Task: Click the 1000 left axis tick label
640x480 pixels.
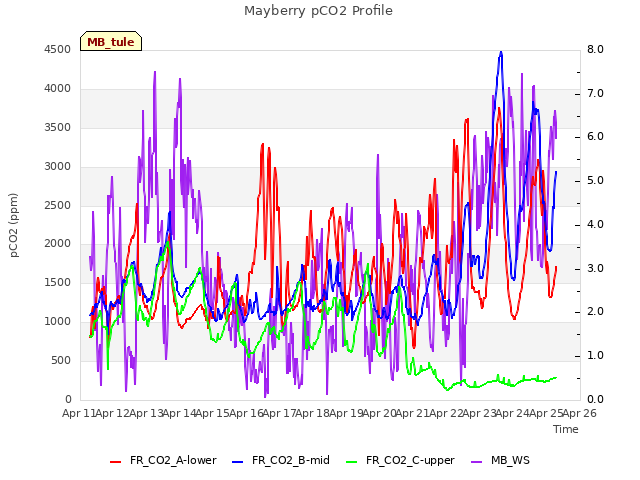Action: coord(58,321)
